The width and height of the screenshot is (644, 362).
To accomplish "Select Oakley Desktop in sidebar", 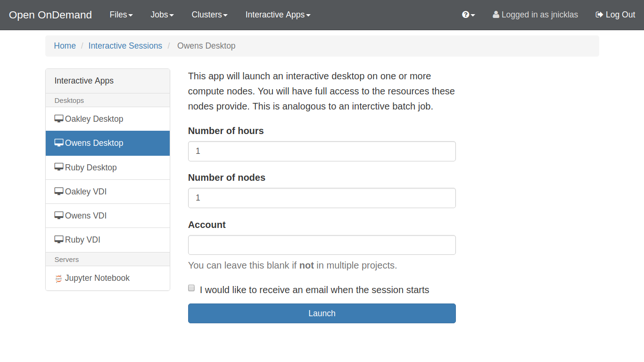I will coord(107,119).
